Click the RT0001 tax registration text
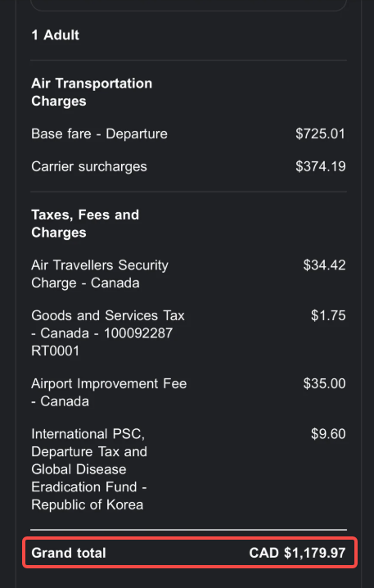 56,351
